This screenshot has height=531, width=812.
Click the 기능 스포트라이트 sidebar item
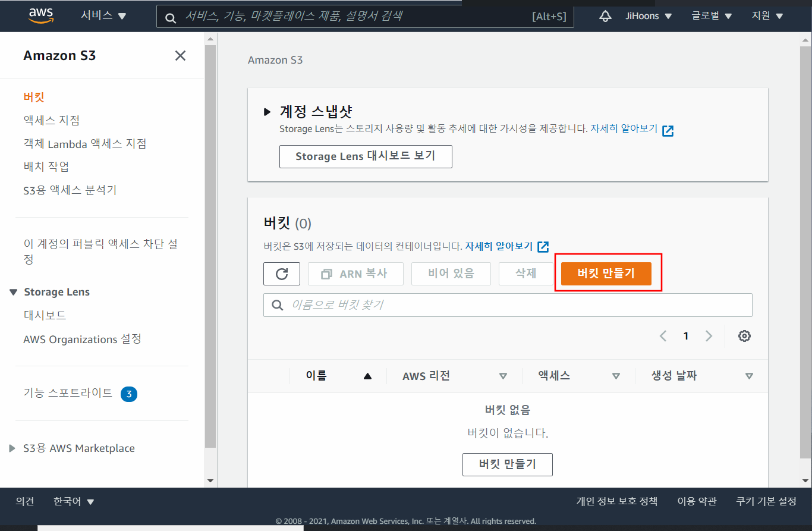coord(68,393)
